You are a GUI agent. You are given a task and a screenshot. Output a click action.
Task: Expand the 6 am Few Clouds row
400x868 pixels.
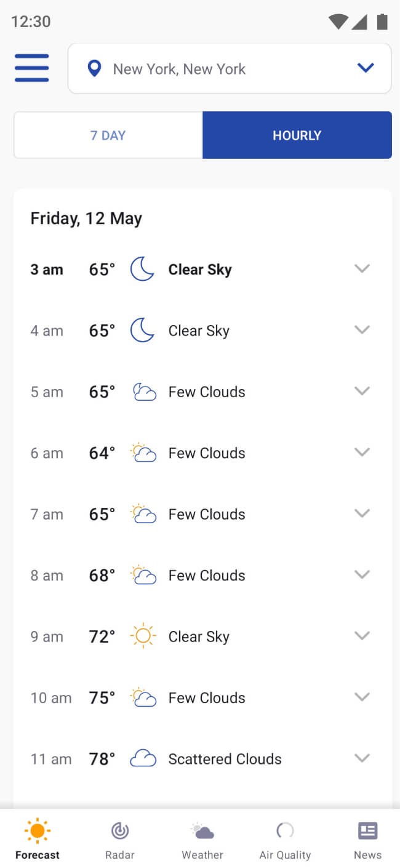point(362,452)
